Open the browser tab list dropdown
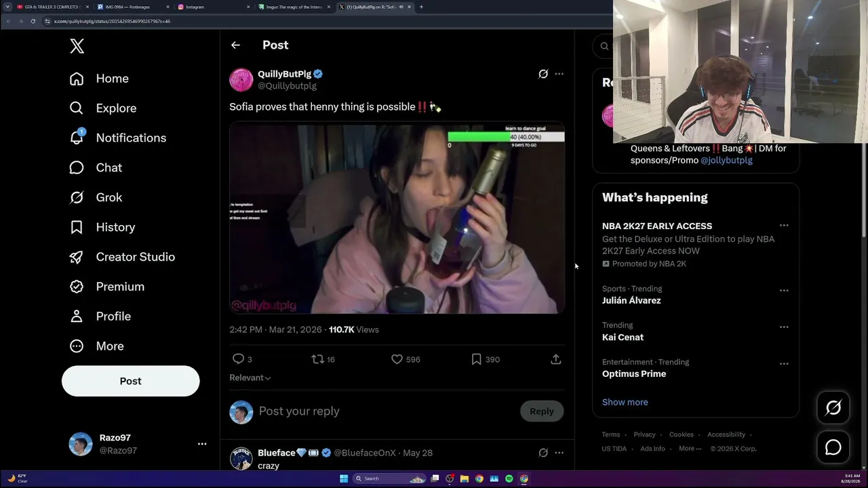 coord(7,7)
